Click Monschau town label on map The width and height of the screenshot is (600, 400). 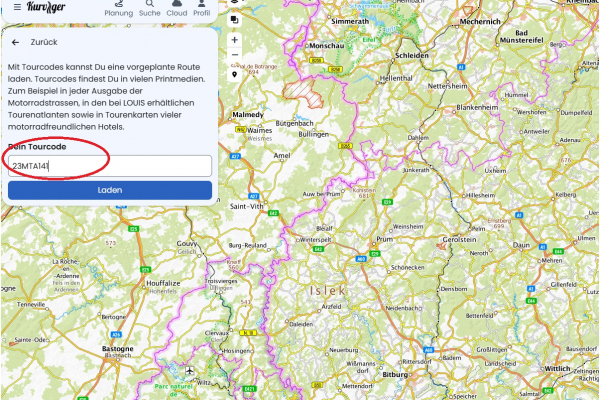click(x=325, y=46)
